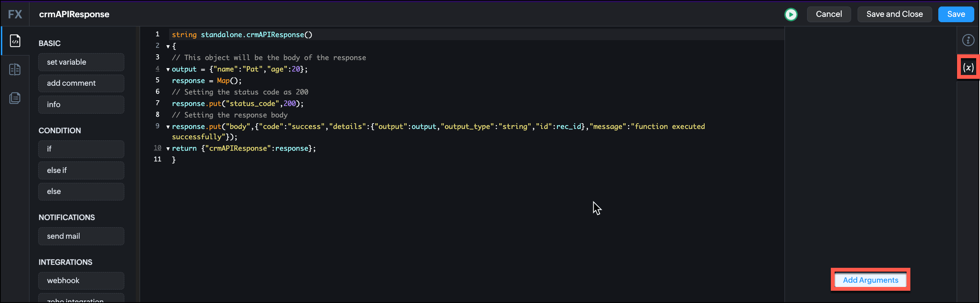
Task: Choose the send mail notification task
Action: pos(81,236)
